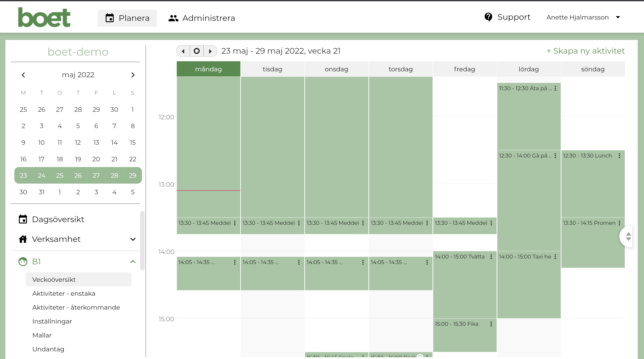This screenshot has height=359, width=644.
Task: Go to next week arrow button
Action: (x=210, y=51)
